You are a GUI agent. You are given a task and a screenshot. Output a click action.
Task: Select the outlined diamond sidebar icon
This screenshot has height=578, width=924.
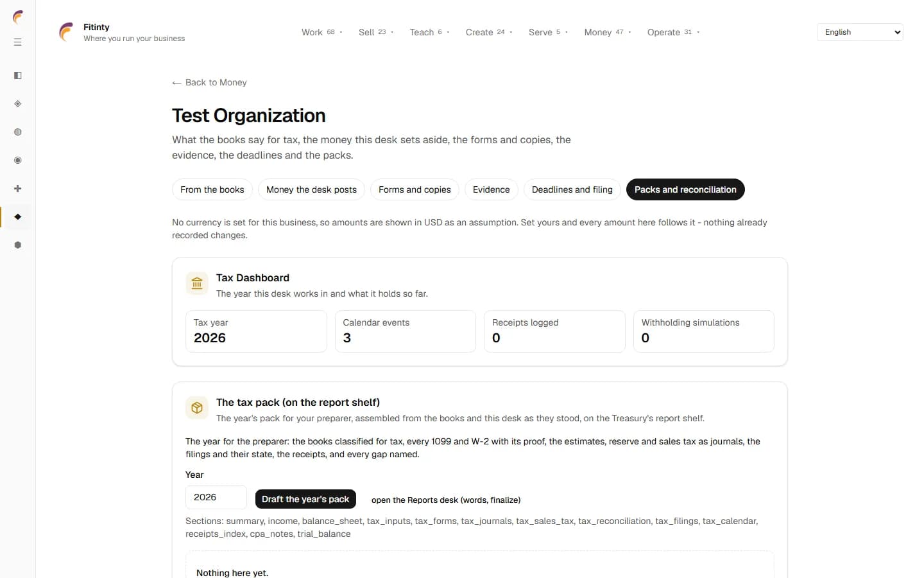pos(18,104)
